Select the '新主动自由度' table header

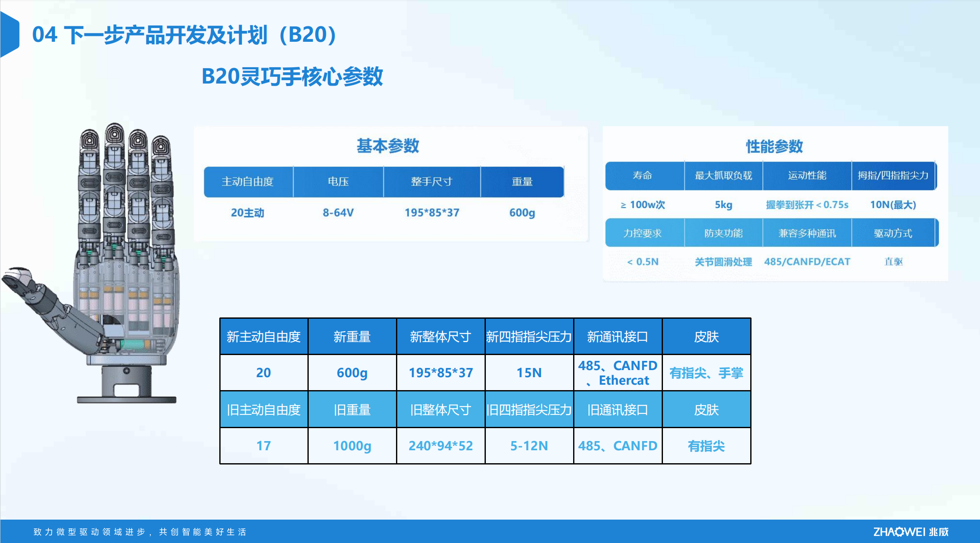click(x=264, y=337)
